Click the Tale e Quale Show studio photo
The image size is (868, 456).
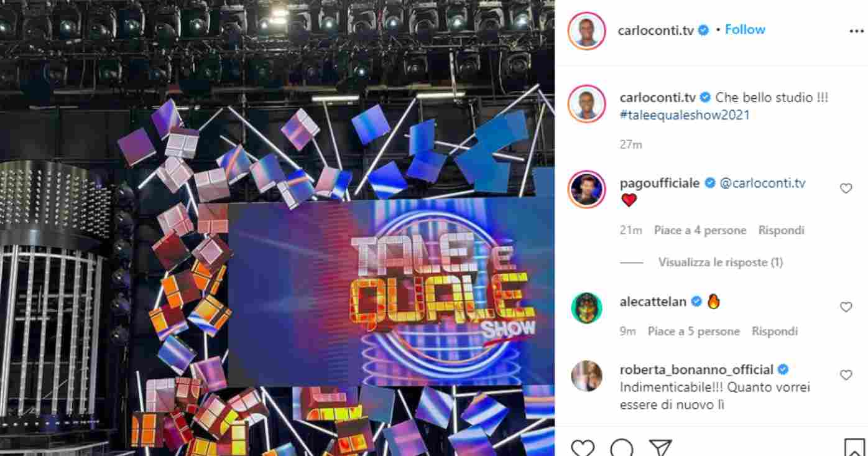click(277, 228)
